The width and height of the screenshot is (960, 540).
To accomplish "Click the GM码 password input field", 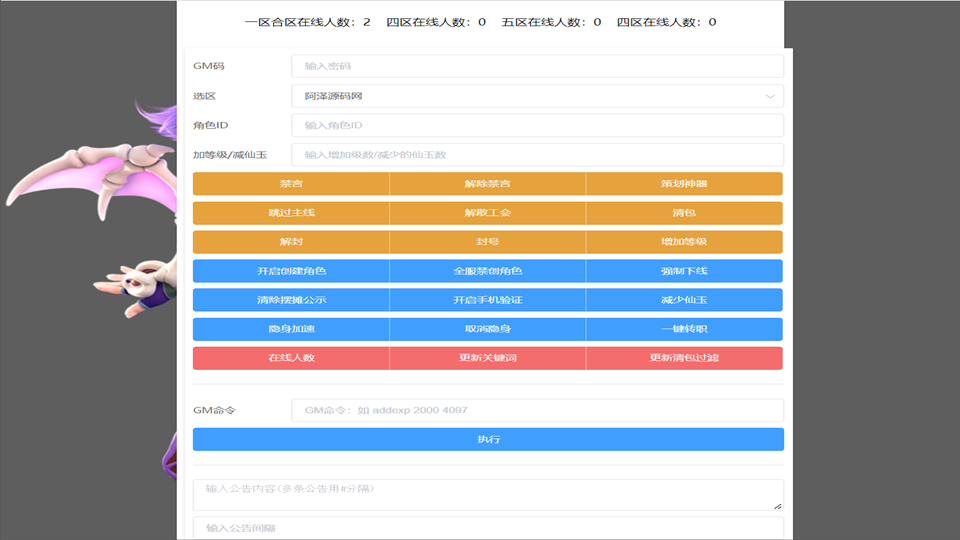I will pos(537,66).
